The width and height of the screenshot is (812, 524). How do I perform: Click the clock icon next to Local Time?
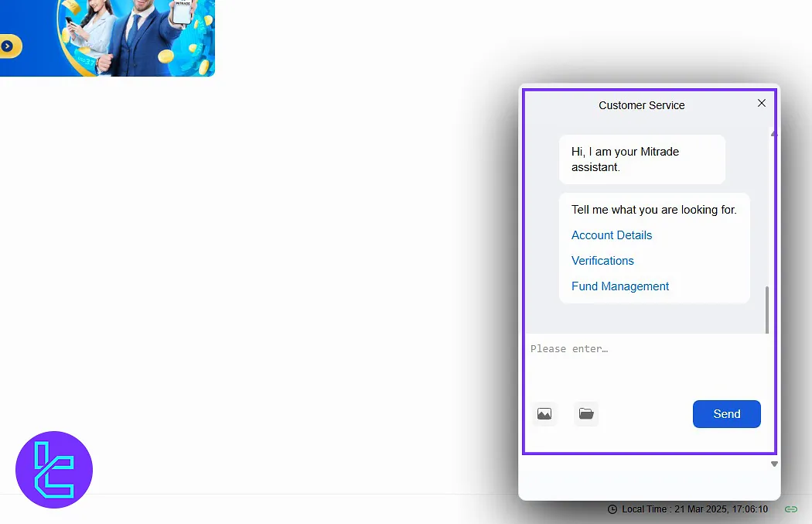click(612, 509)
